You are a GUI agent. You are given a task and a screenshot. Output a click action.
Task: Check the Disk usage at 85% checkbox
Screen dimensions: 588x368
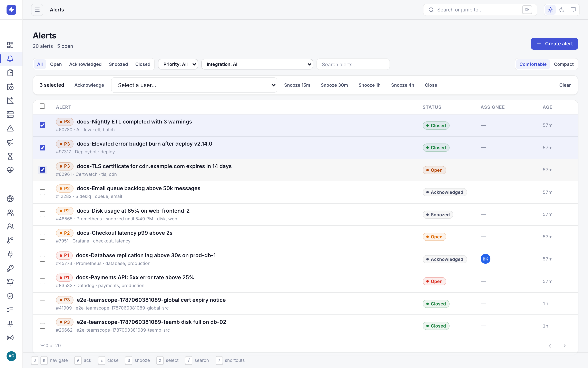click(x=42, y=214)
